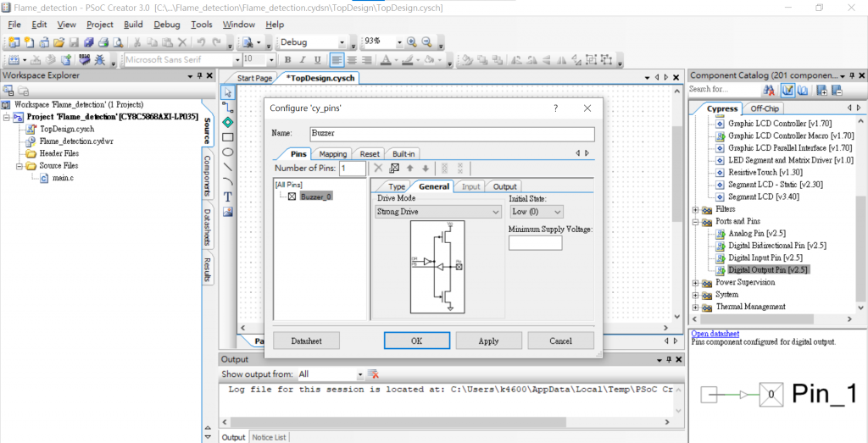
Task: Click the Zoom In magnifier icon
Action: tap(412, 42)
